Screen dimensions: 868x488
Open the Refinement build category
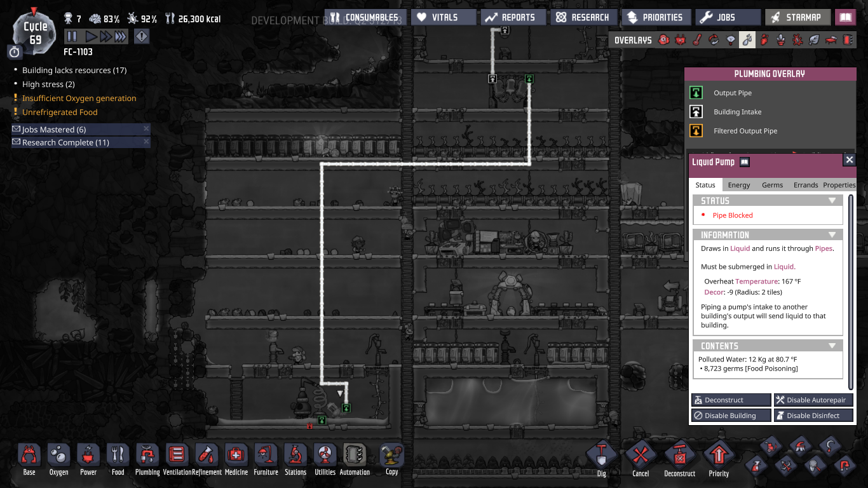click(207, 459)
